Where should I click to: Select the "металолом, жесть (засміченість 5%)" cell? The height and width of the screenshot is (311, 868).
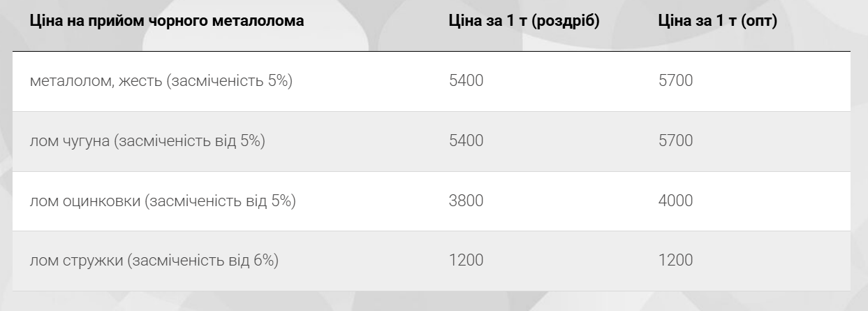(161, 81)
